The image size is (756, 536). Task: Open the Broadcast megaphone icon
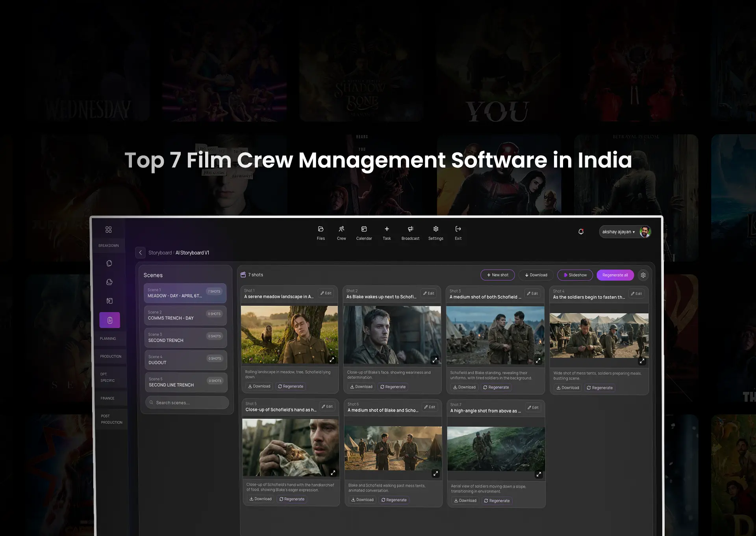410,229
